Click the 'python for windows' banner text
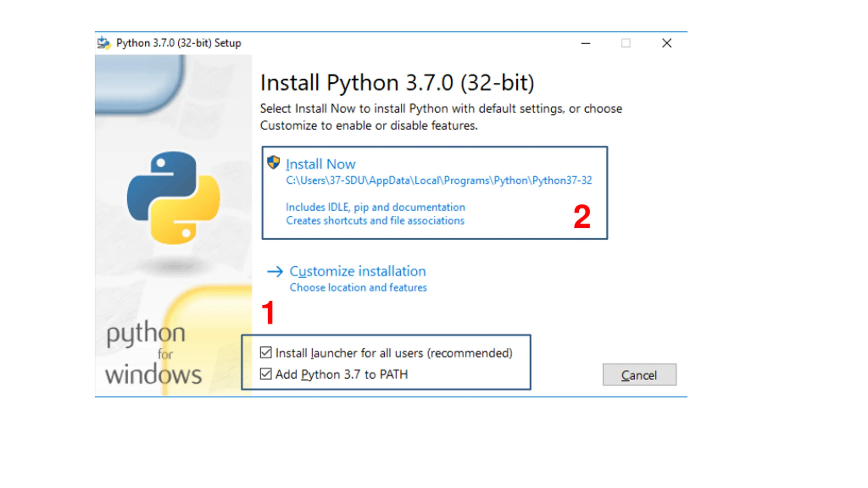Viewport: 868px width, 488px height. pyautogui.click(x=153, y=353)
